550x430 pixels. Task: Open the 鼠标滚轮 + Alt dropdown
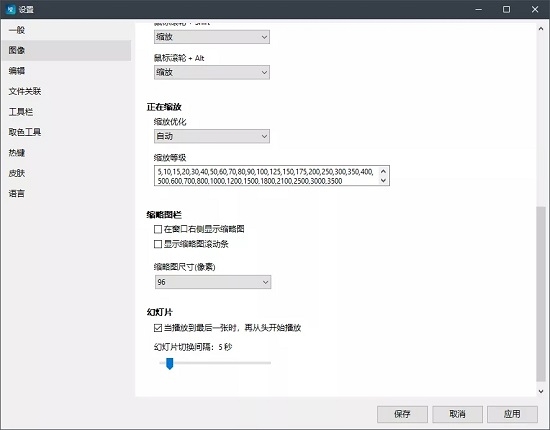pos(212,72)
